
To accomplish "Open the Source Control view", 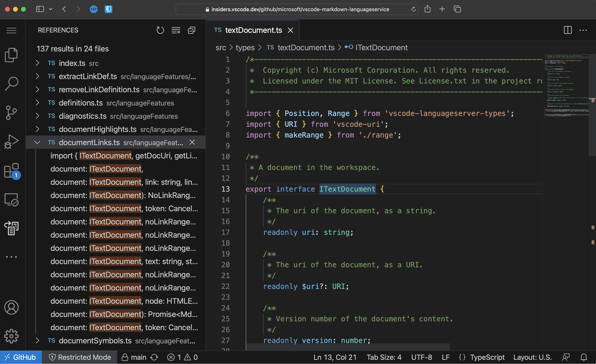I will click(11, 113).
